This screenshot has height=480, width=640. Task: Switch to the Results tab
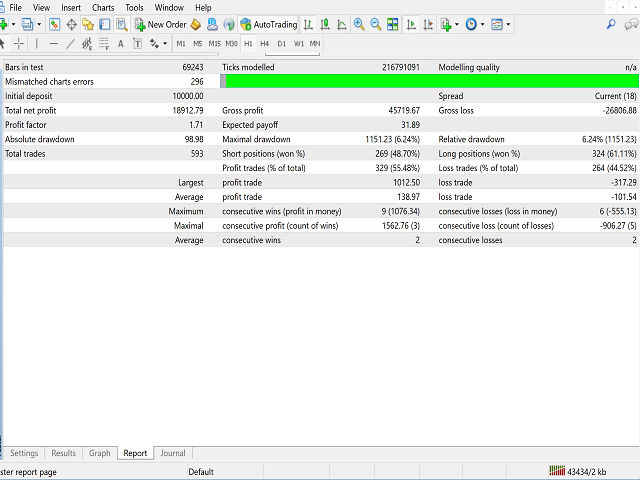tap(64, 453)
